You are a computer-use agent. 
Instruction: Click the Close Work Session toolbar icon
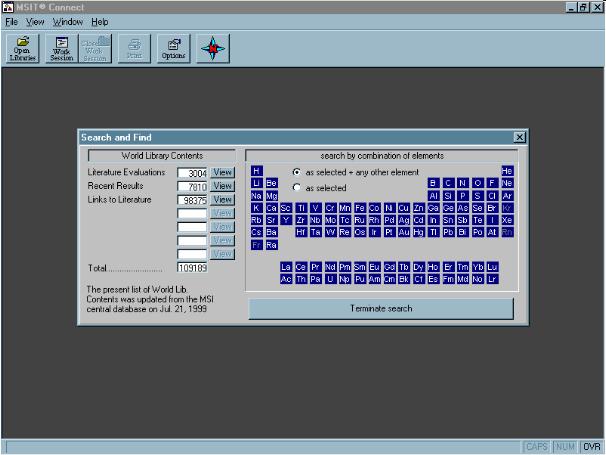(x=95, y=48)
